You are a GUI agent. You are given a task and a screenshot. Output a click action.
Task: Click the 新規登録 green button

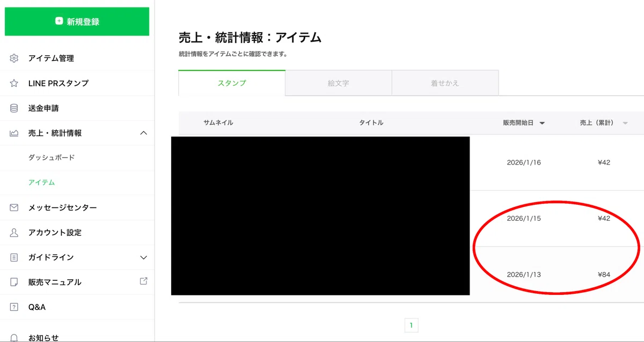77,21
